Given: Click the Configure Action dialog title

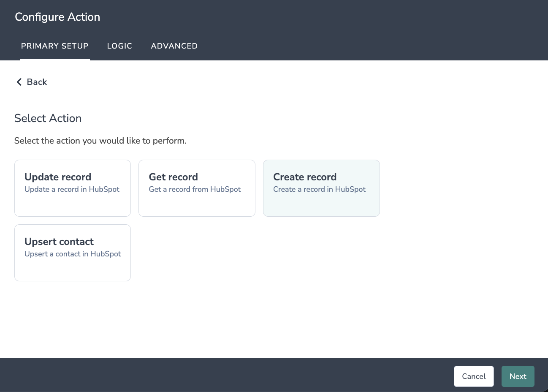Looking at the screenshot, I should 57,17.
